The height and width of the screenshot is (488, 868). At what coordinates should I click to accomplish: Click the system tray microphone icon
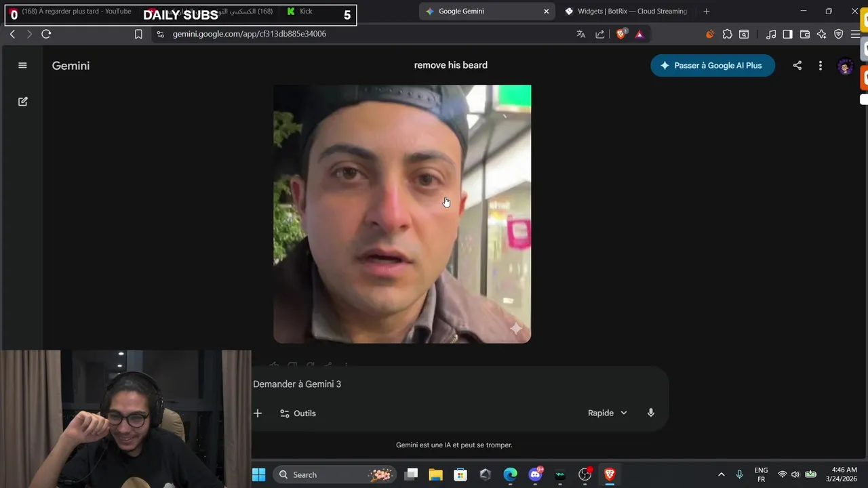(739, 474)
